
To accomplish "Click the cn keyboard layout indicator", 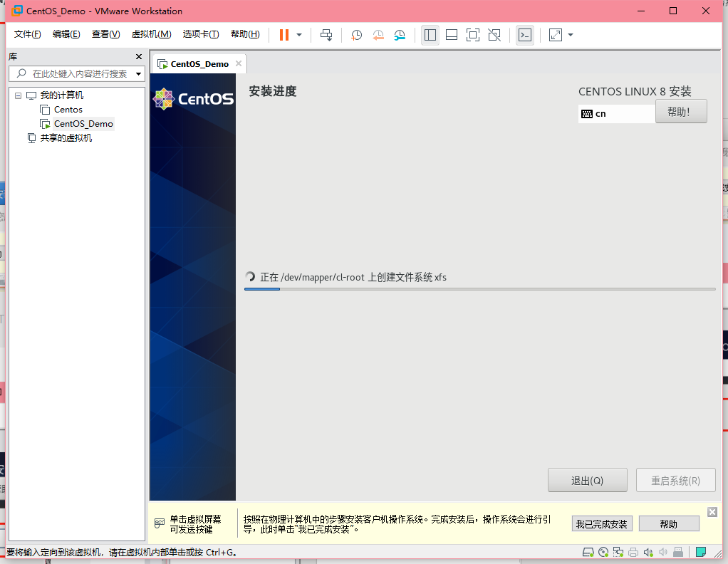I will click(x=617, y=114).
